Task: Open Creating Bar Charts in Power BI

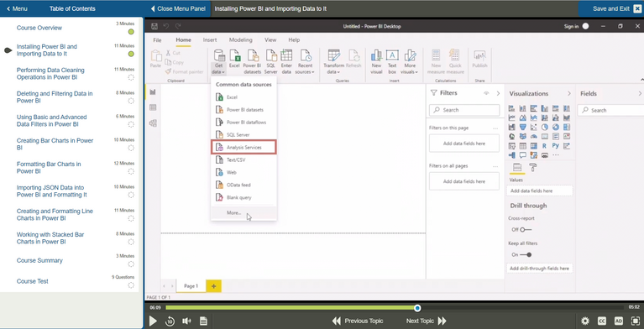Action: 55,144
